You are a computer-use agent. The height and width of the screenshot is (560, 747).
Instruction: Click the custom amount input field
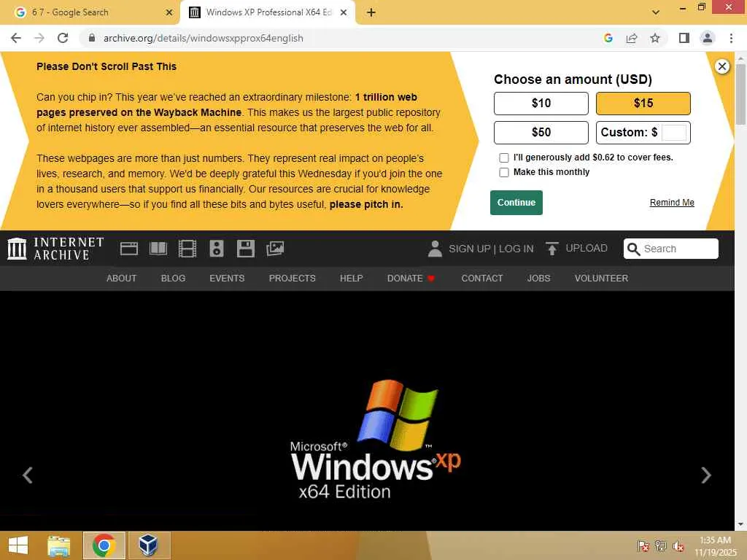[674, 133]
